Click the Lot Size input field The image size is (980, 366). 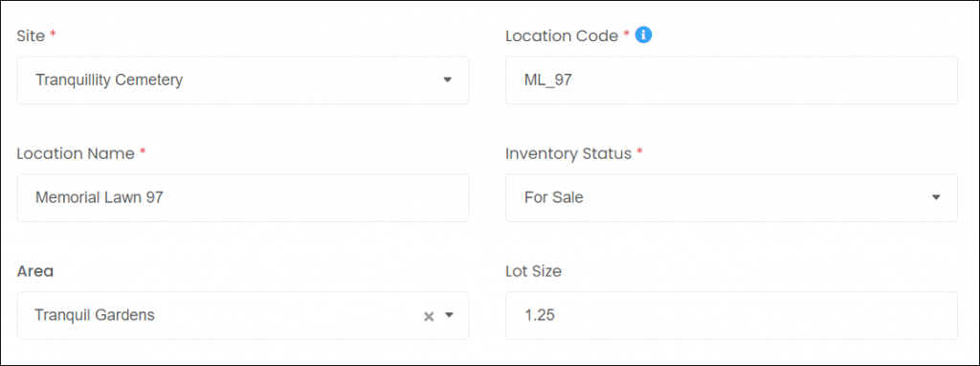pos(731,315)
